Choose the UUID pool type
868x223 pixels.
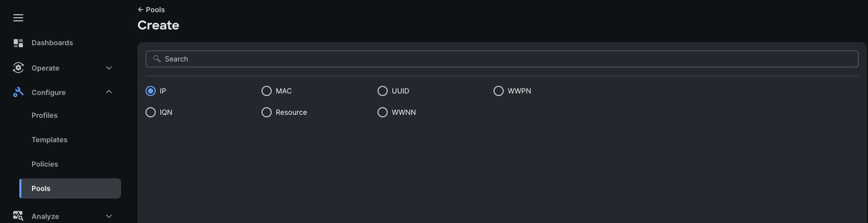pos(383,91)
